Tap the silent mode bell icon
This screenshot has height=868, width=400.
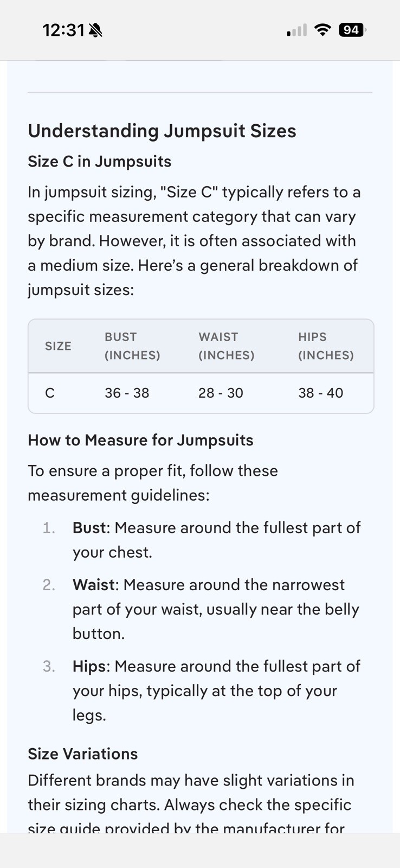pos(95,30)
